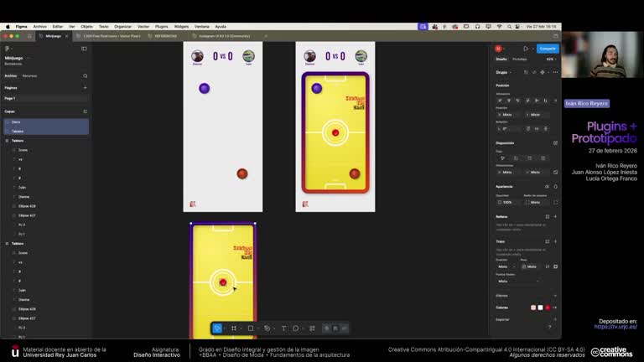
Task: Select the Rectangle shape tool
Action: 251,328
